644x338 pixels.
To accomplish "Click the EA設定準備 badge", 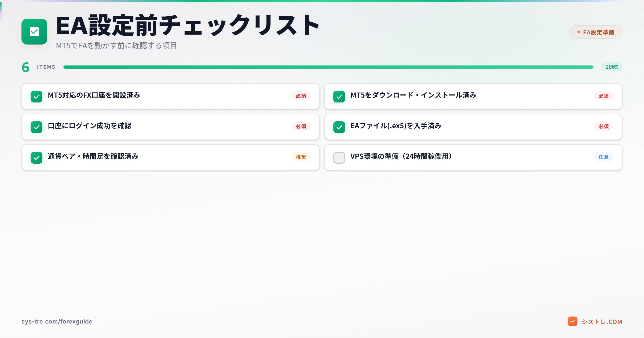I will 595,32.
